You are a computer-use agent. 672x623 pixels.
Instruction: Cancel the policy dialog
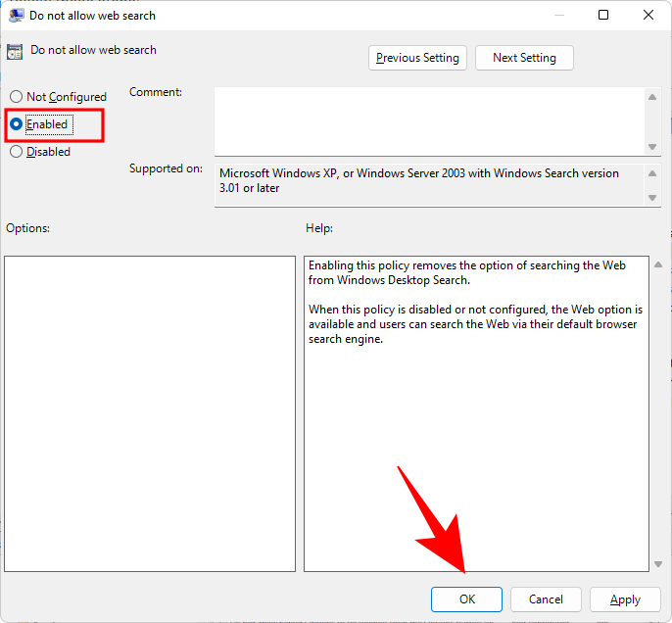[x=546, y=599]
